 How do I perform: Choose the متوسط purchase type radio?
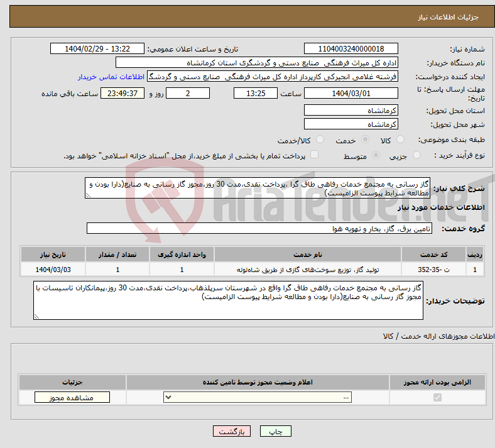pos(376,155)
